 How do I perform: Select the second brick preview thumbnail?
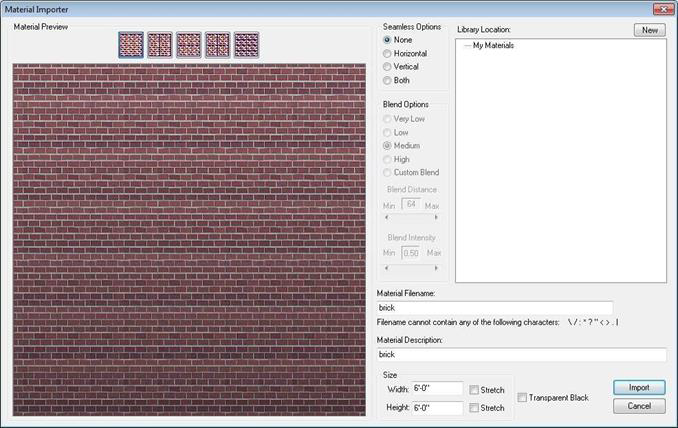click(160, 45)
